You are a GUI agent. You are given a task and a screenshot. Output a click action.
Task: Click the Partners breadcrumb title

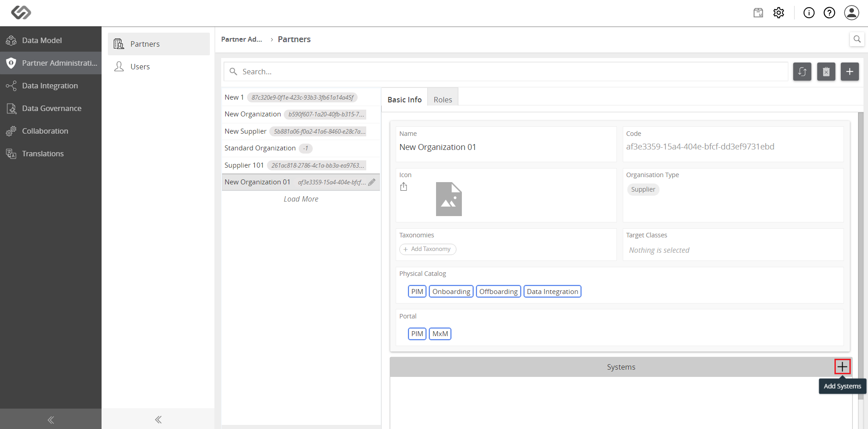click(x=294, y=39)
